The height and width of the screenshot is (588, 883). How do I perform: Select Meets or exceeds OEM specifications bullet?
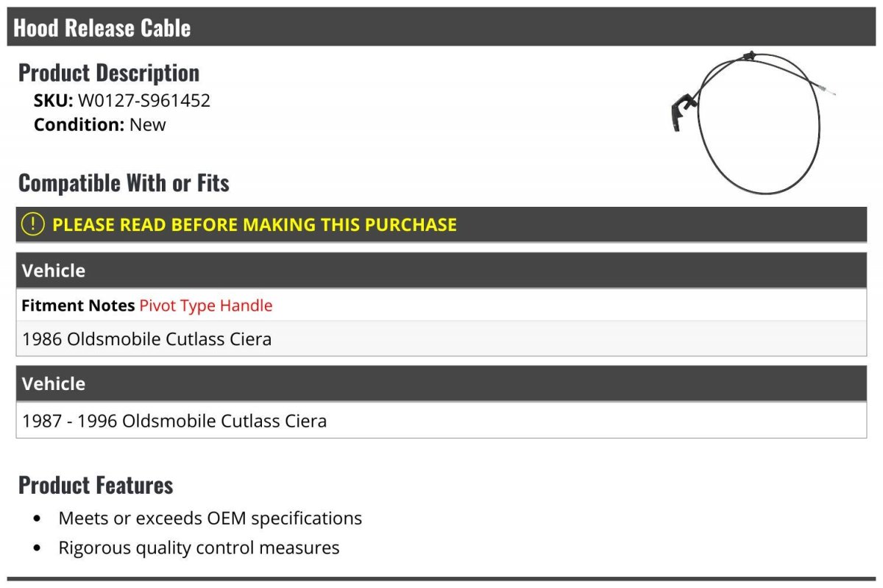coord(210,518)
